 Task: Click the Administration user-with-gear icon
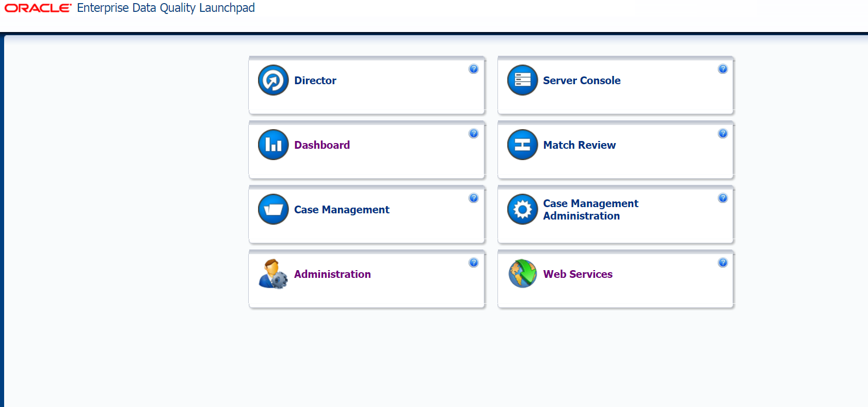tap(274, 274)
